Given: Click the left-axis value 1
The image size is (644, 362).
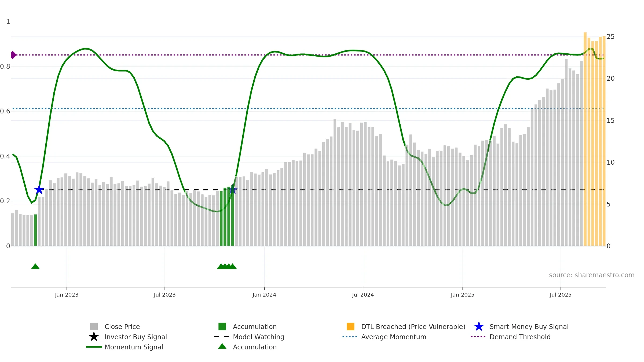Looking at the screenshot, I should 8,21.
